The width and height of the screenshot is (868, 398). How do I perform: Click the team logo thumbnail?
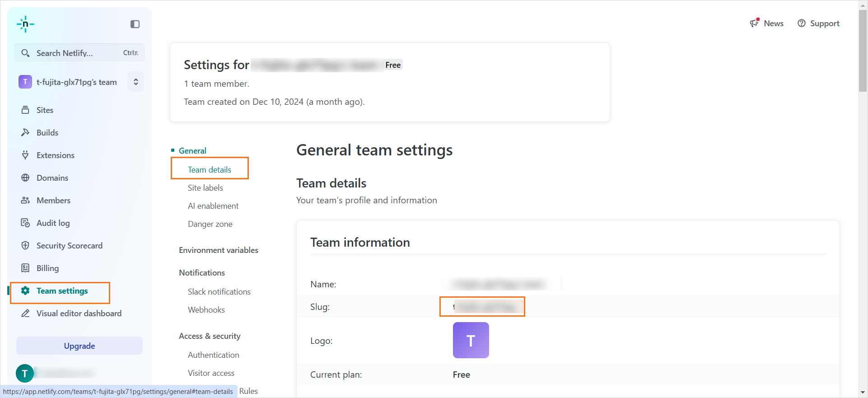click(x=471, y=340)
